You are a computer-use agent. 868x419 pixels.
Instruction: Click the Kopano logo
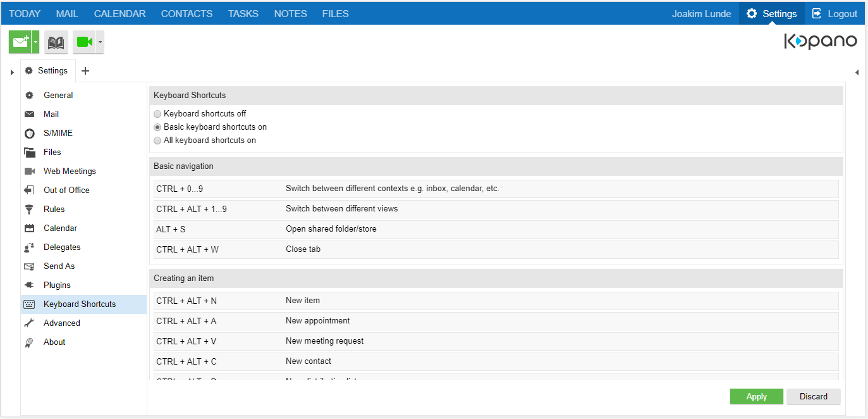point(821,40)
